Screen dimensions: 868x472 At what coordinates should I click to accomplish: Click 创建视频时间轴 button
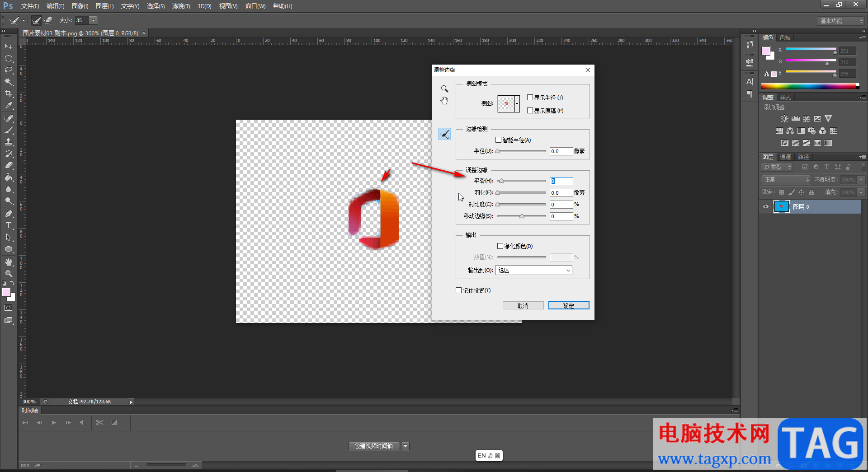pos(374,446)
